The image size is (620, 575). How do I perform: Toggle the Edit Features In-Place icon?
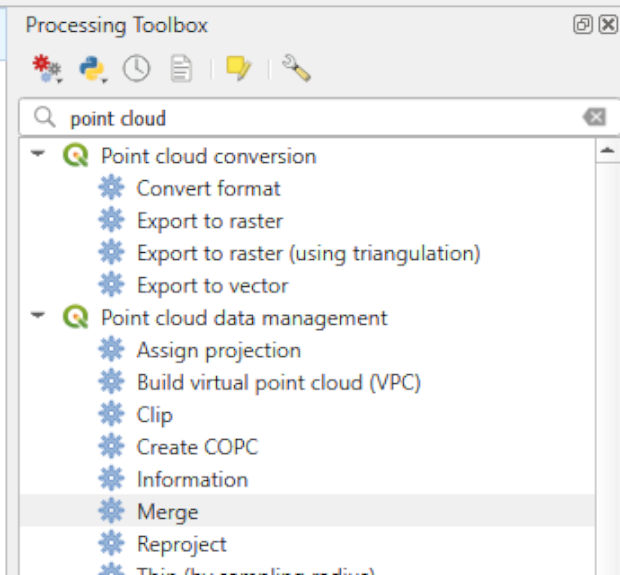click(238, 69)
